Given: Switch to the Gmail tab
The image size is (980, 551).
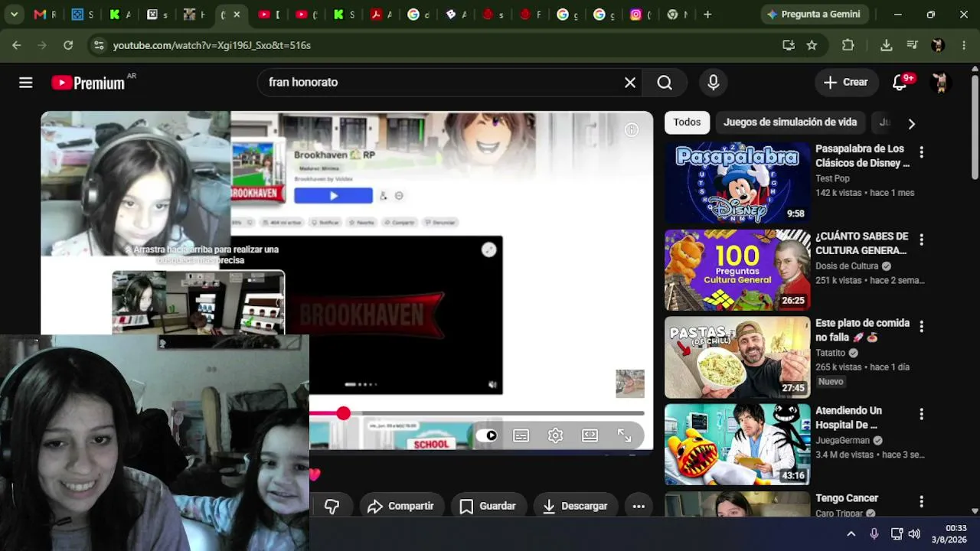Looking at the screenshot, I should point(44,15).
